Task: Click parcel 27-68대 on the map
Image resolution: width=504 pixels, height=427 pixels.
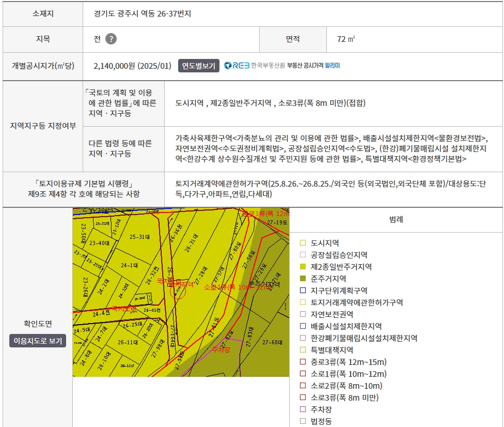Action: click(272, 342)
